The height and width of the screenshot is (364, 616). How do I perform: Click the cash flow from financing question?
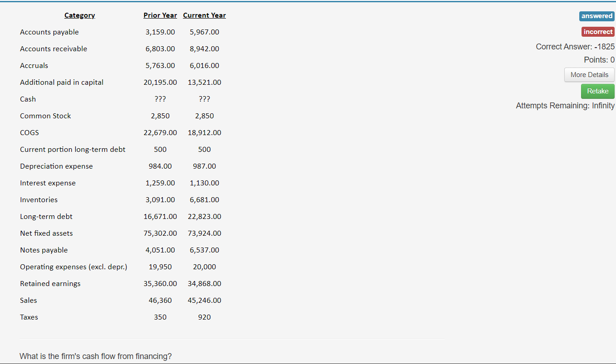[96, 356]
